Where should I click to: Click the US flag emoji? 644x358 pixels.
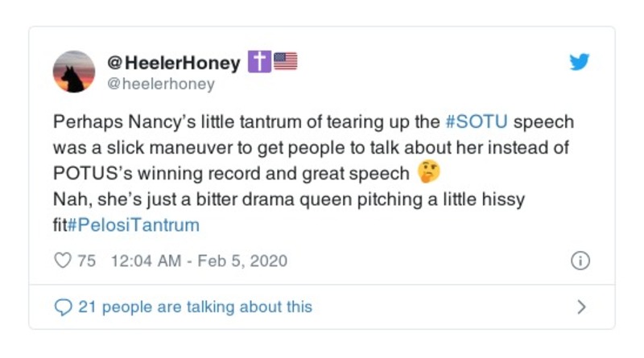click(285, 61)
